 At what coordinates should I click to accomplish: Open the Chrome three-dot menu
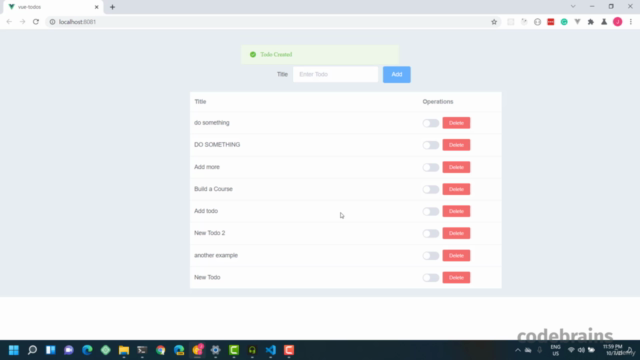tap(631, 22)
